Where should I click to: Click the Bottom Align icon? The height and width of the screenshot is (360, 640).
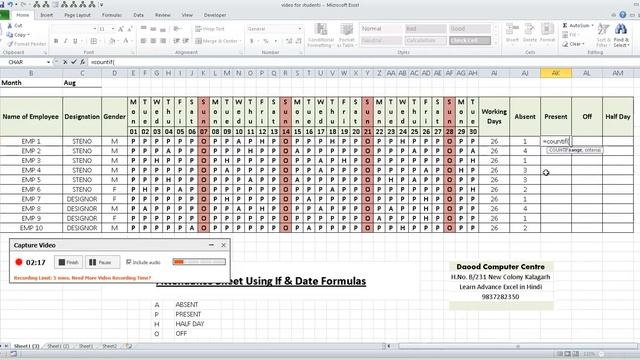[163, 29]
